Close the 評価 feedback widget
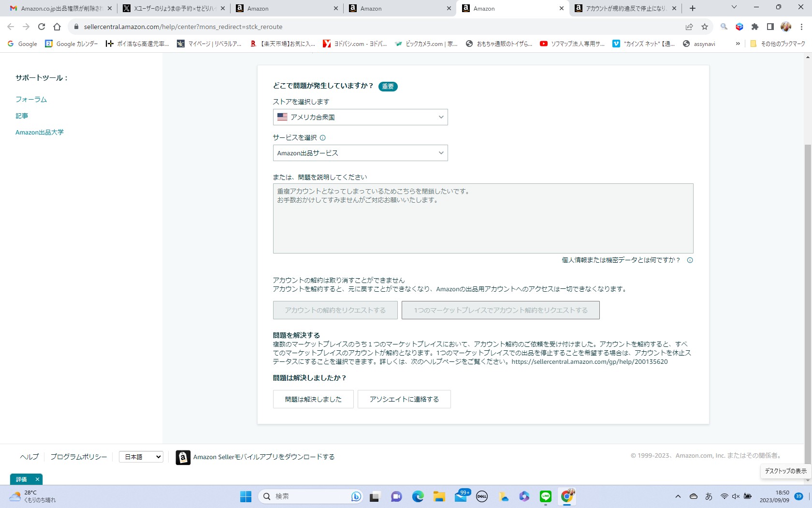Viewport: 812px width, 508px height. click(x=37, y=479)
